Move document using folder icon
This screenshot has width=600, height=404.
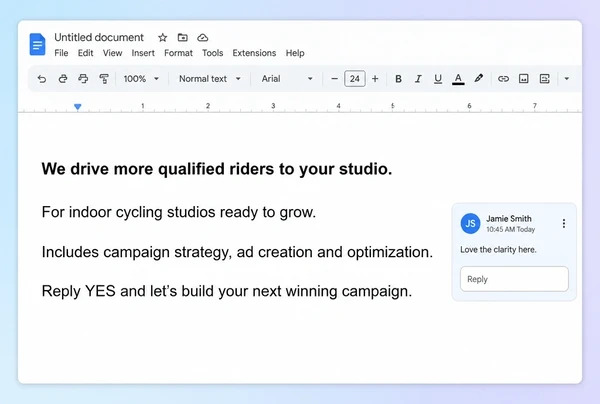(183, 37)
